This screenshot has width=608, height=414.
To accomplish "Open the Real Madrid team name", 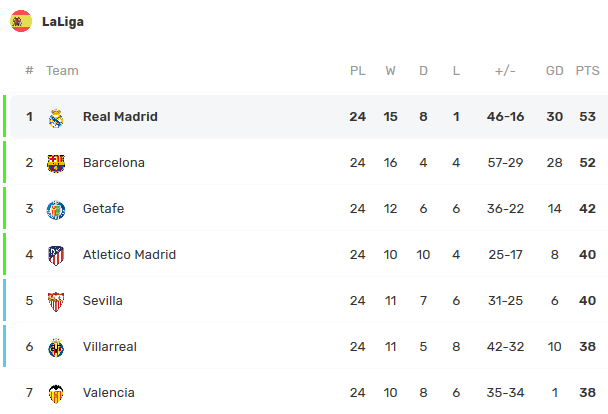I will click(x=120, y=117).
